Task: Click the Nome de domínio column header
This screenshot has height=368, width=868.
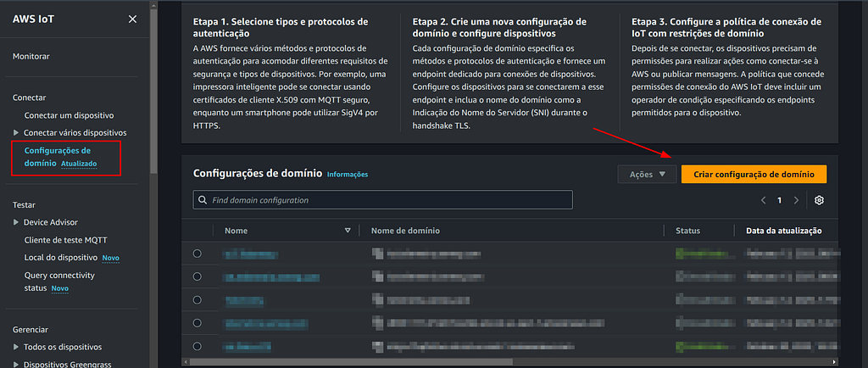Action: pyautogui.click(x=405, y=231)
